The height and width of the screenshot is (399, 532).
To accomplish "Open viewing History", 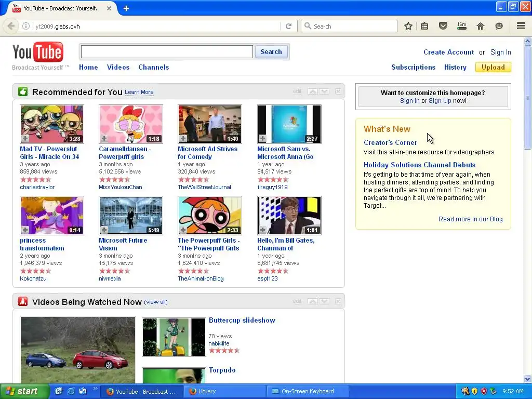I will pyautogui.click(x=455, y=67).
